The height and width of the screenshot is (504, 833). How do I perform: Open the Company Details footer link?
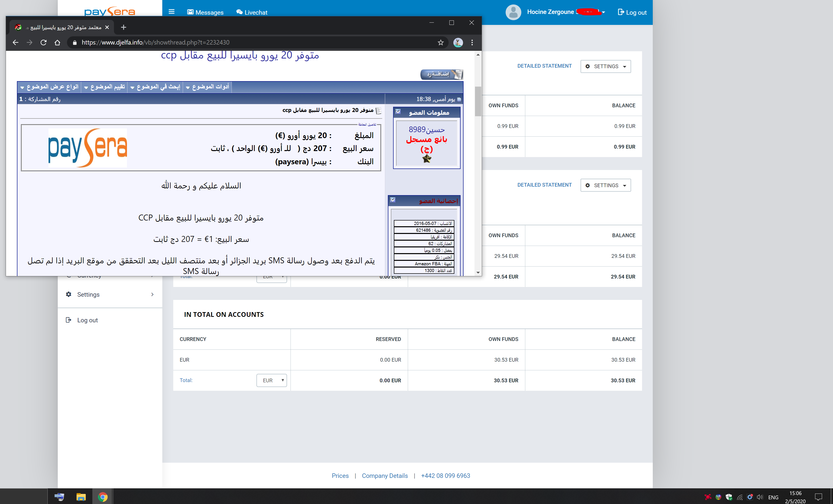click(x=385, y=476)
